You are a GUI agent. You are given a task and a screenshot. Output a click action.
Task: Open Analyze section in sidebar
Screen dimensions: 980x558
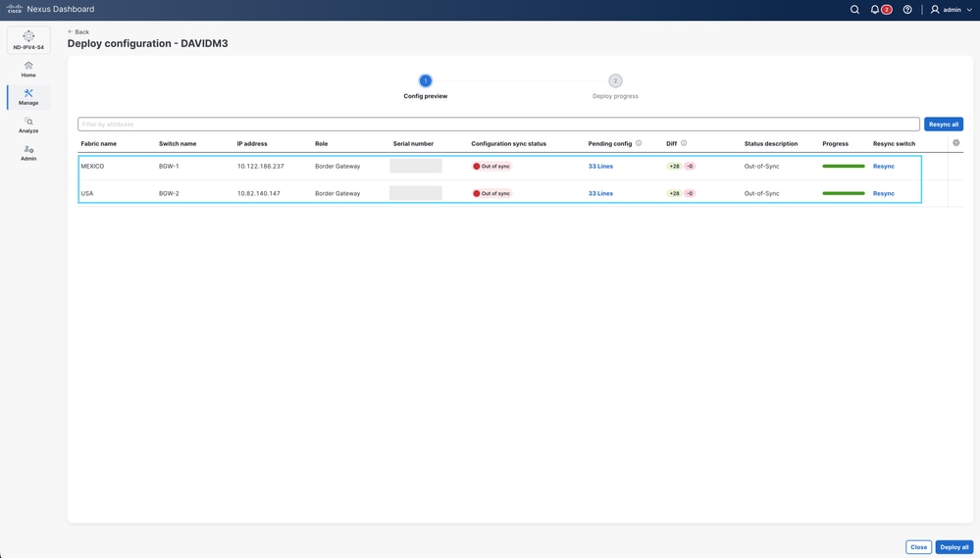click(28, 125)
